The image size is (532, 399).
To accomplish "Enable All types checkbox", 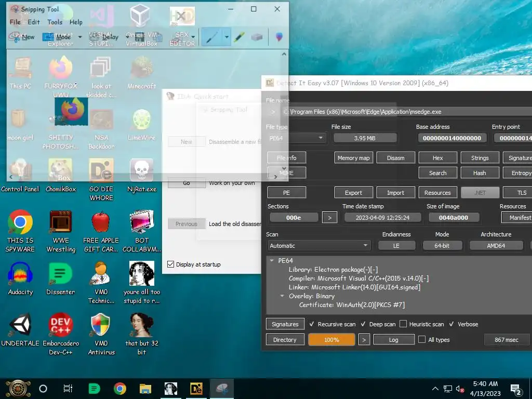I will click(x=422, y=339).
